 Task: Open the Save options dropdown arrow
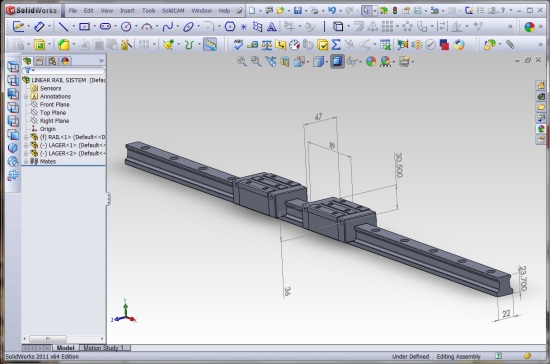coord(306,11)
